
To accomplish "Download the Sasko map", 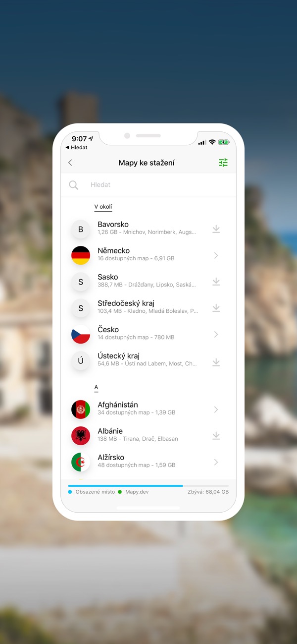I will coord(216,282).
